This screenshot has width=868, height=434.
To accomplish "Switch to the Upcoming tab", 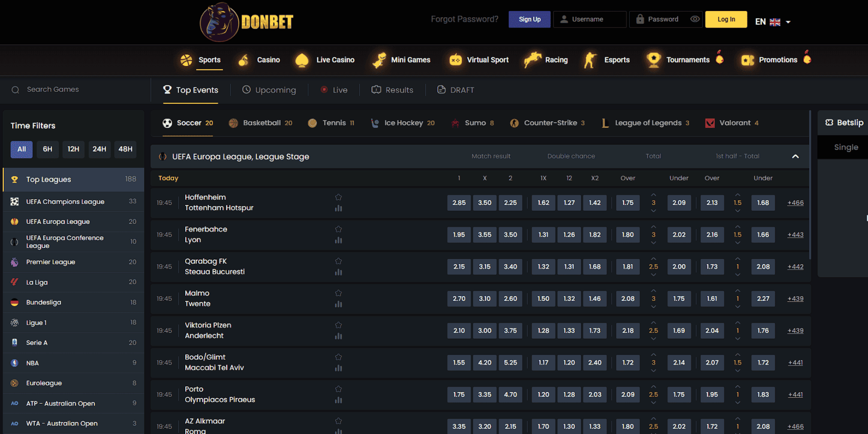I will pyautogui.click(x=269, y=90).
